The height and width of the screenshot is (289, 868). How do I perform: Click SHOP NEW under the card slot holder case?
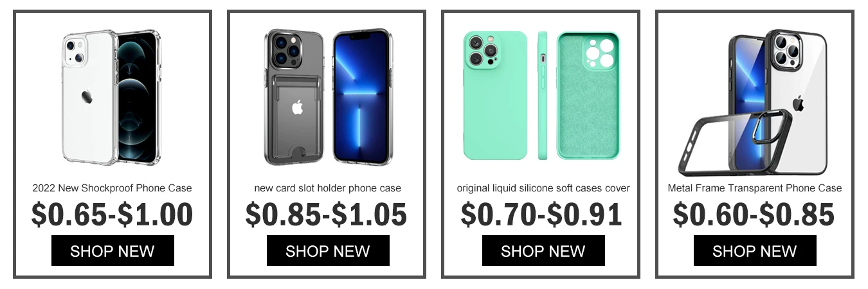(328, 250)
